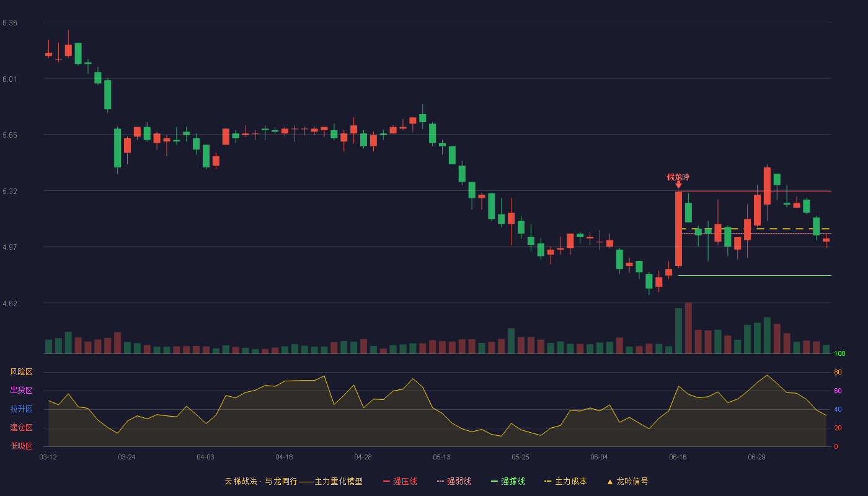The height and width of the screenshot is (496, 868).
Task: Click the red arrow marker below 假龙吟
Action: tap(678, 185)
